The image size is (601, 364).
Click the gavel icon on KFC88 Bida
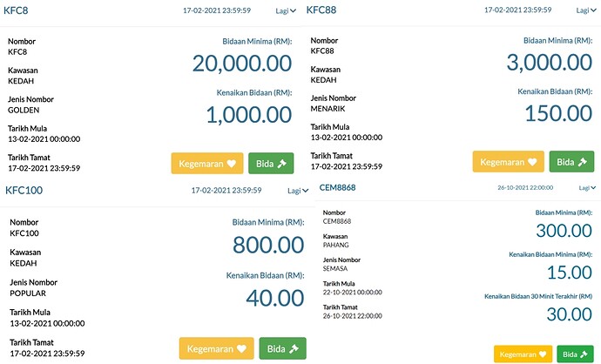click(583, 162)
